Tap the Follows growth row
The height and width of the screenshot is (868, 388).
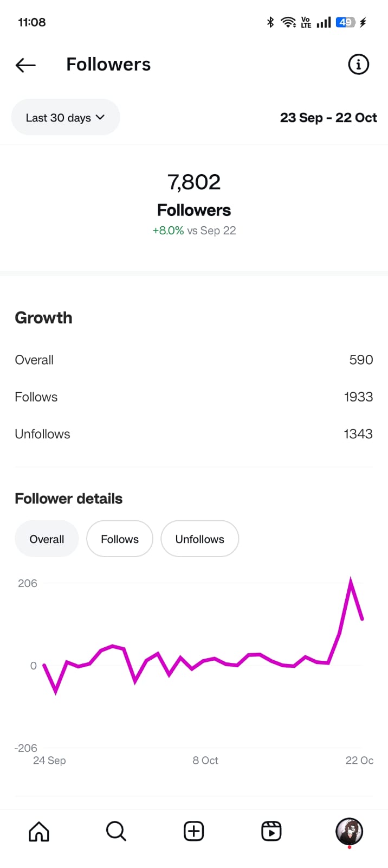[x=193, y=397]
